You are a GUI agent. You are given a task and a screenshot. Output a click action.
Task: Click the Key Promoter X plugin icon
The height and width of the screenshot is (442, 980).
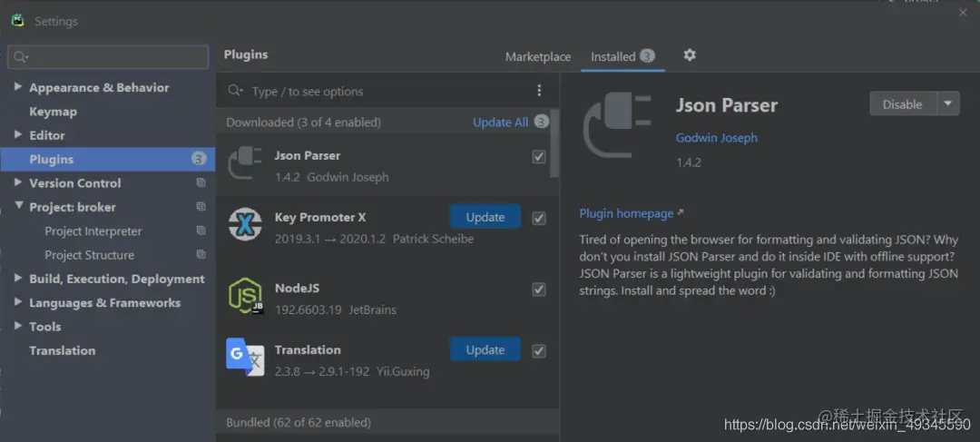point(245,224)
